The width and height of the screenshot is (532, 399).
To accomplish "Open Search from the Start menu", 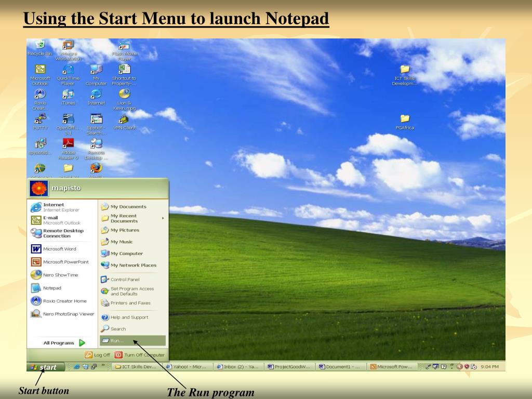I will pos(132,329).
